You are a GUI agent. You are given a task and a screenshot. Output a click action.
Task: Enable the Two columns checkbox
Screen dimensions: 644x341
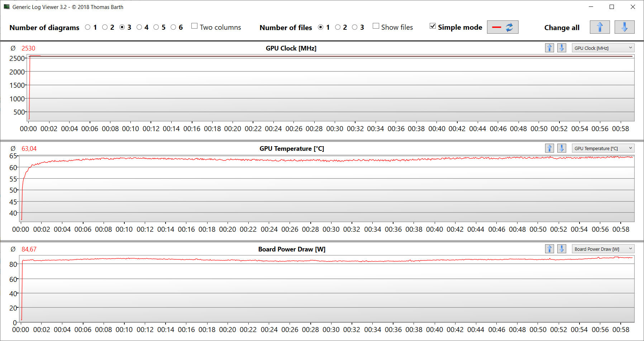tap(195, 26)
